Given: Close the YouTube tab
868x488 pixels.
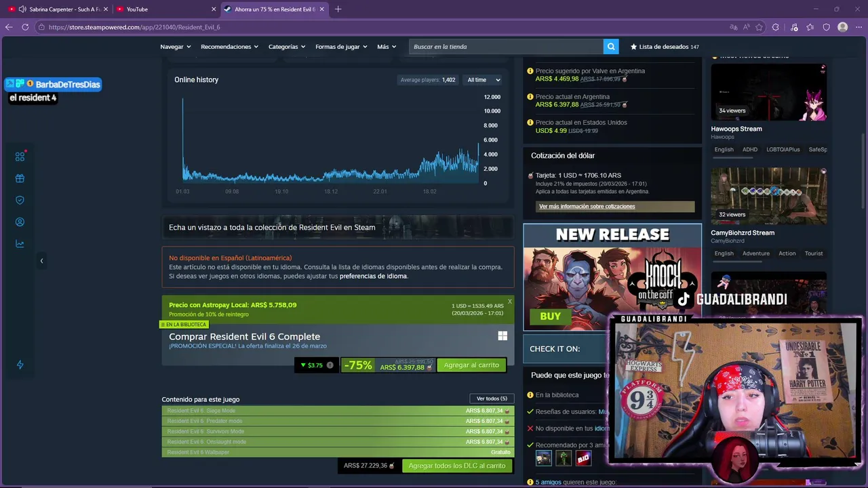Looking at the screenshot, I should tap(214, 9).
